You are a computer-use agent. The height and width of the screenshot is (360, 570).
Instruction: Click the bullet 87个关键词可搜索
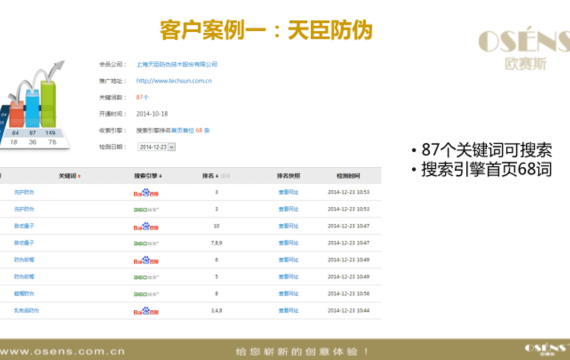coord(487,149)
